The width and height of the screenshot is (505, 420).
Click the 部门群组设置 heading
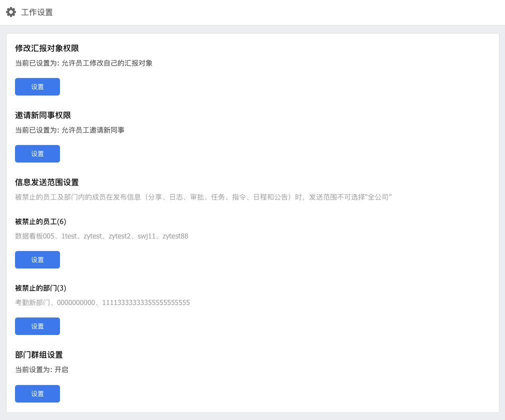point(39,355)
